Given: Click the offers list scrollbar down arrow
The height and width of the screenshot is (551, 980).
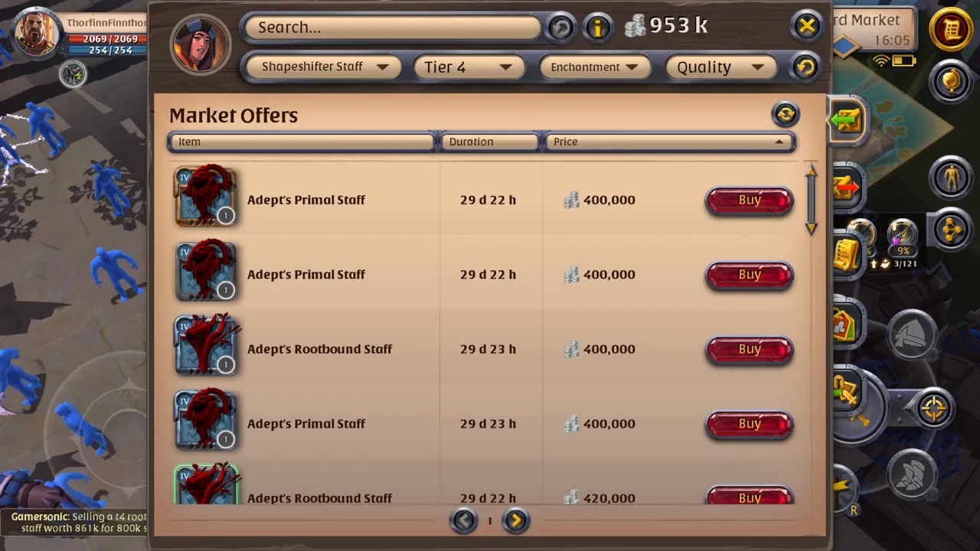Looking at the screenshot, I should [812, 228].
